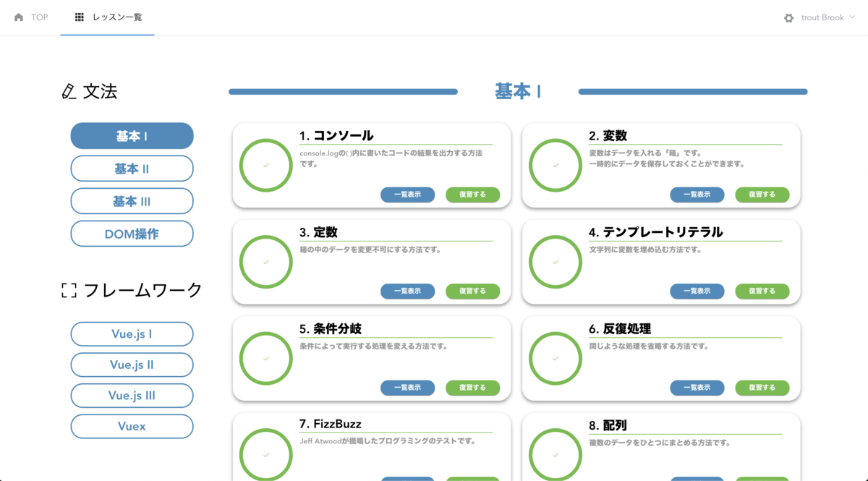Switch to the レッスン一覧 tab

click(x=107, y=17)
